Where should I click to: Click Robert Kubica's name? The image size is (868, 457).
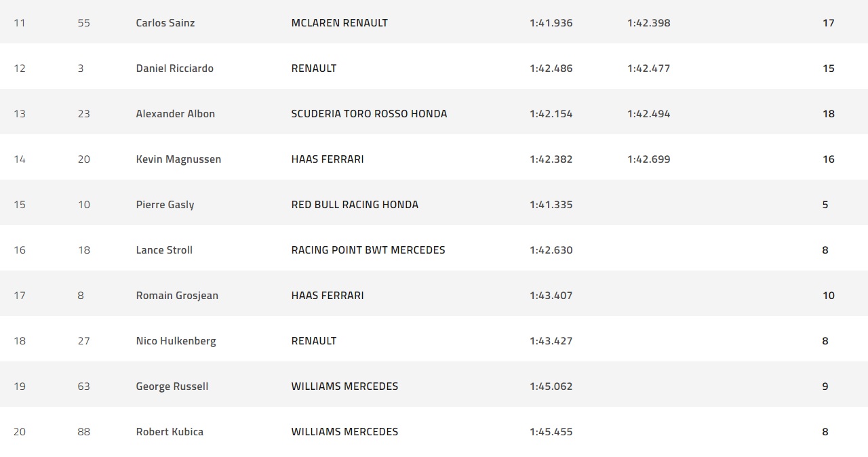point(170,432)
